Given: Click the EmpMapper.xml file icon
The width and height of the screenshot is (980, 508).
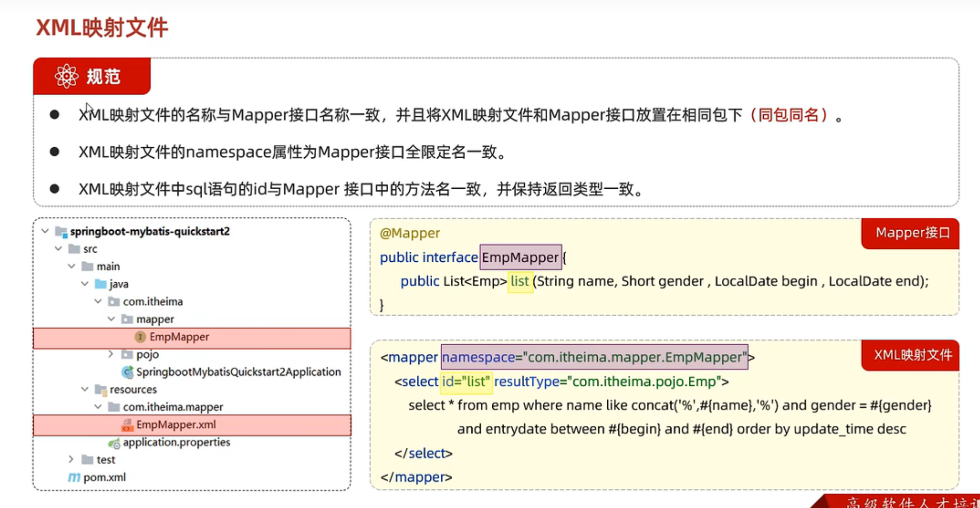Looking at the screenshot, I should [127, 425].
